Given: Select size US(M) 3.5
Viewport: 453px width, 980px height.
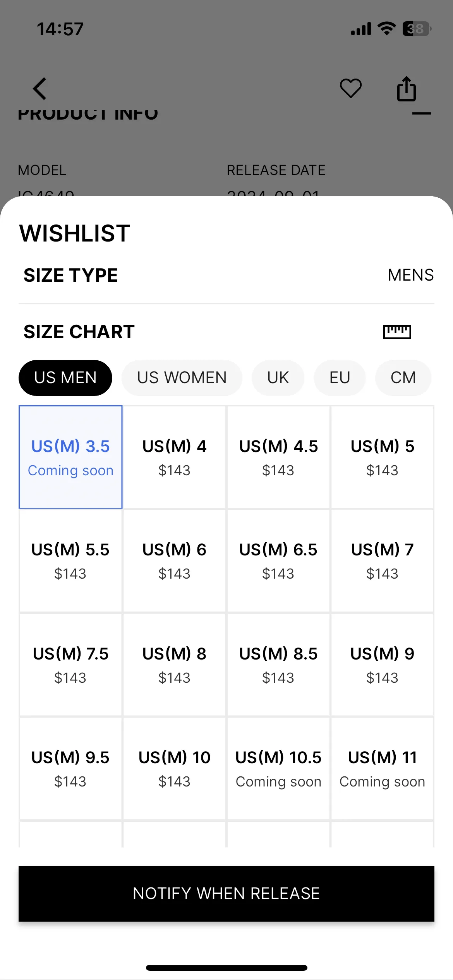Looking at the screenshot, I should point(70,457).
